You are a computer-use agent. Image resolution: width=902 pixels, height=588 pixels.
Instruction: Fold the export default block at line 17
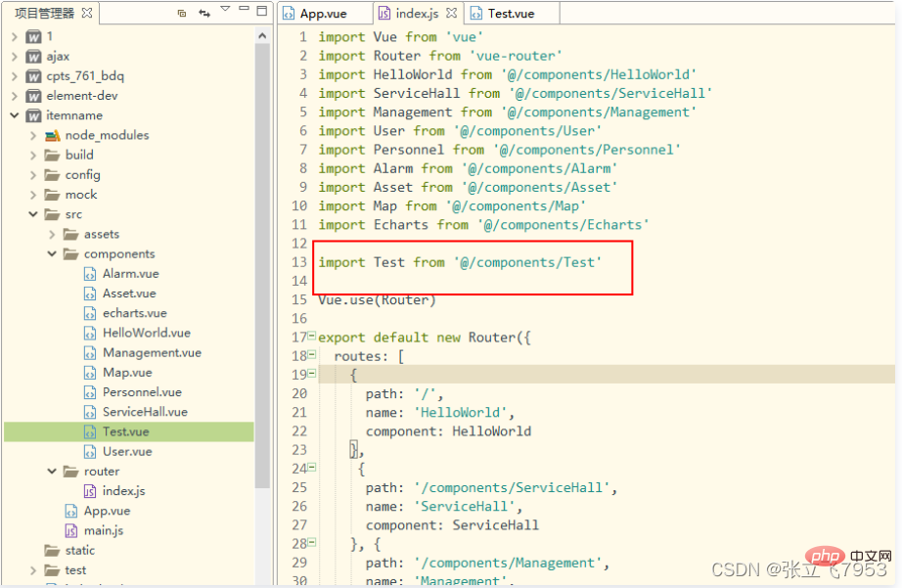pyautogui.click(x=312, y=336)
